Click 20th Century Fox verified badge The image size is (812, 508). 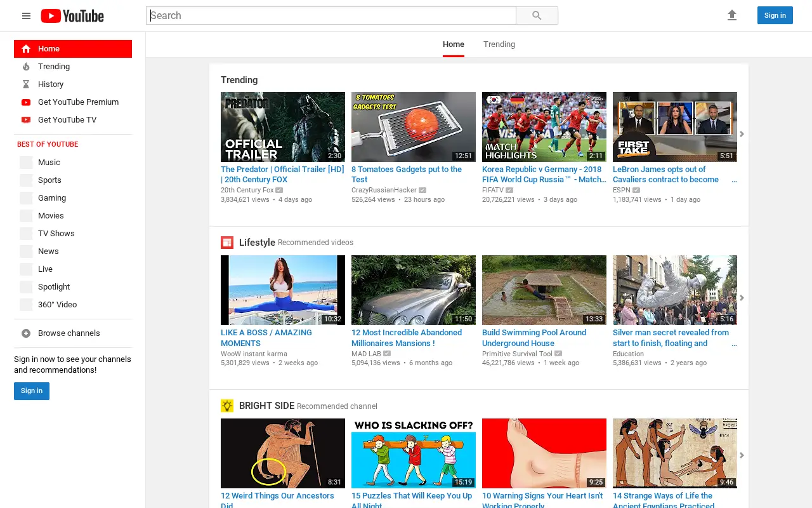279,190
